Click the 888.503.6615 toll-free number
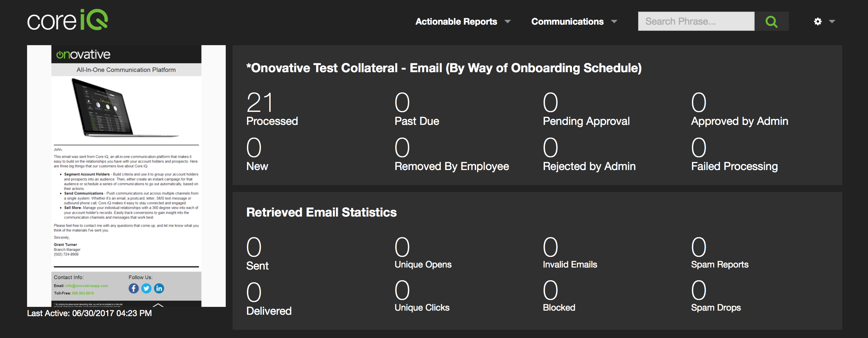 pos(83,293)
